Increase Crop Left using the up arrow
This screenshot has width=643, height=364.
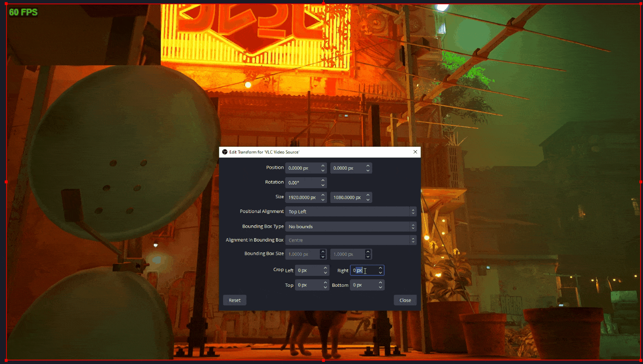326,268
